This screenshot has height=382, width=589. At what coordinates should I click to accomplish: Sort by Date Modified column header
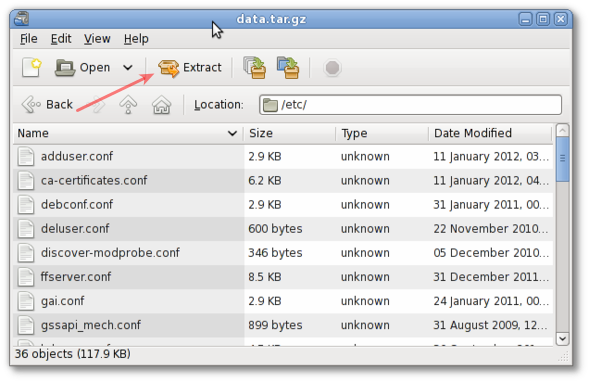(x=490, y=133)
